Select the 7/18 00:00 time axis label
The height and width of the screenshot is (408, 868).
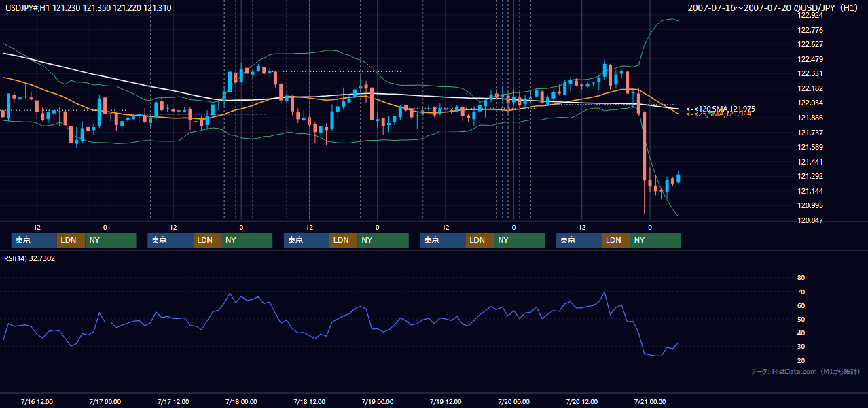(241, 401)
